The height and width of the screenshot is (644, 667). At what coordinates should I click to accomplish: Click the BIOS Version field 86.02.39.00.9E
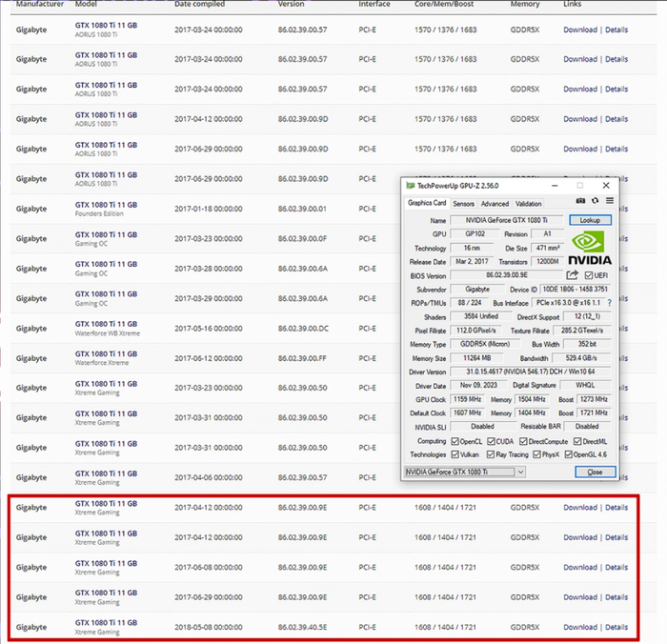click(x=506, y=275)
